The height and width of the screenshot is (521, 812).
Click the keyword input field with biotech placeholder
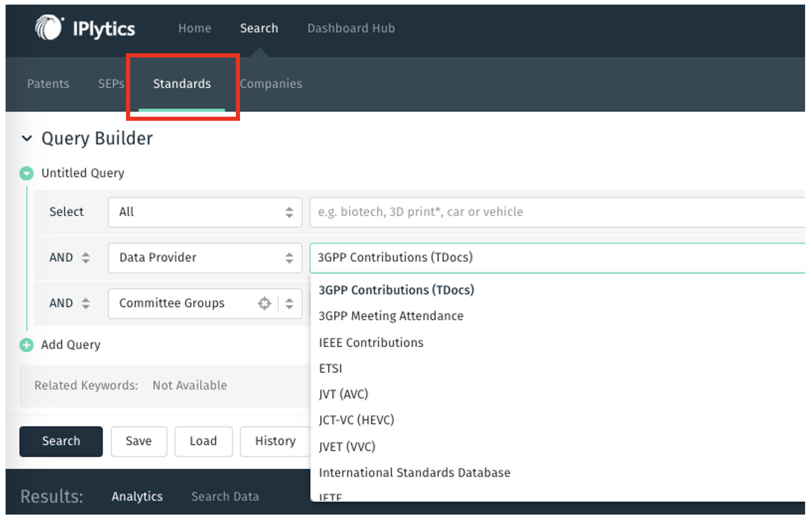(x=557, y=212)
